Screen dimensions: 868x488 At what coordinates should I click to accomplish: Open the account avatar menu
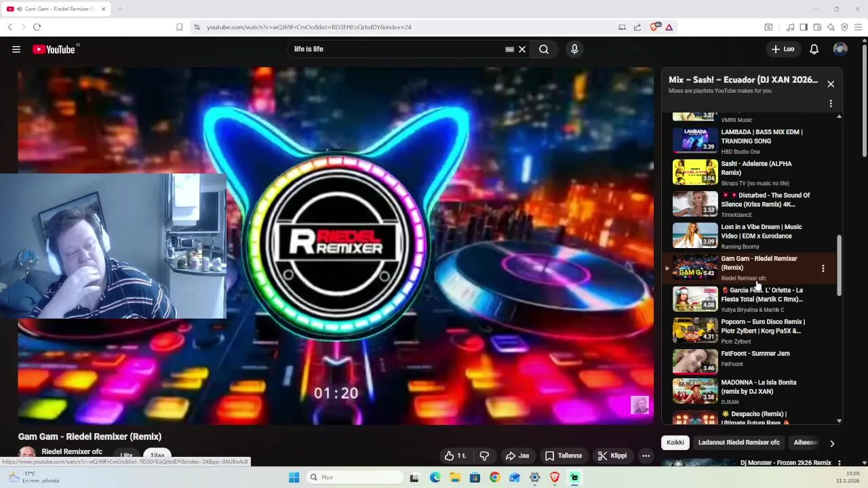tap(840, 49)
